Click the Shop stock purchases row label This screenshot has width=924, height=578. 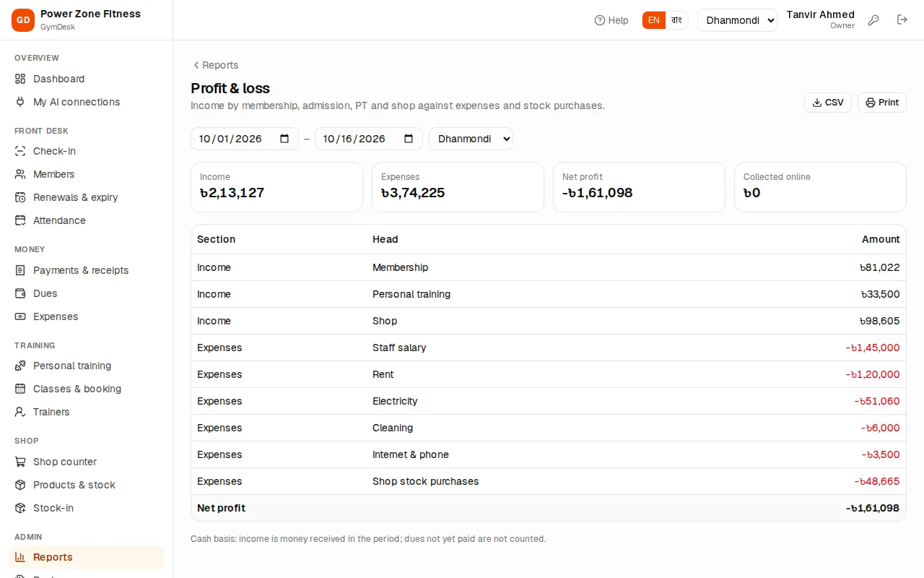pos(425,481)
